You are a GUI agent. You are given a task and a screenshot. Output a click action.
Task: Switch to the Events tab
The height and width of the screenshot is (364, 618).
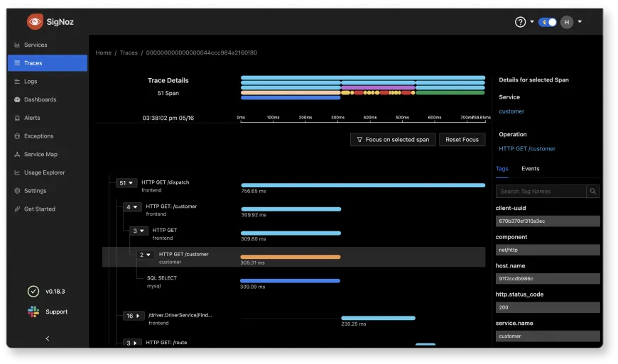tap(530, 168)
